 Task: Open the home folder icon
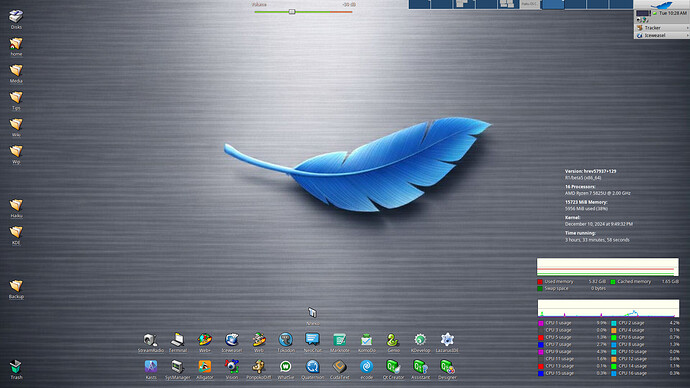coord(16,44)
